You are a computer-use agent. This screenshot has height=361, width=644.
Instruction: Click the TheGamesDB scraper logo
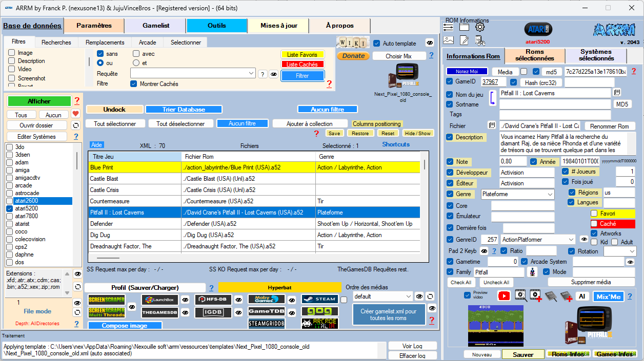(x=160, y=312)
